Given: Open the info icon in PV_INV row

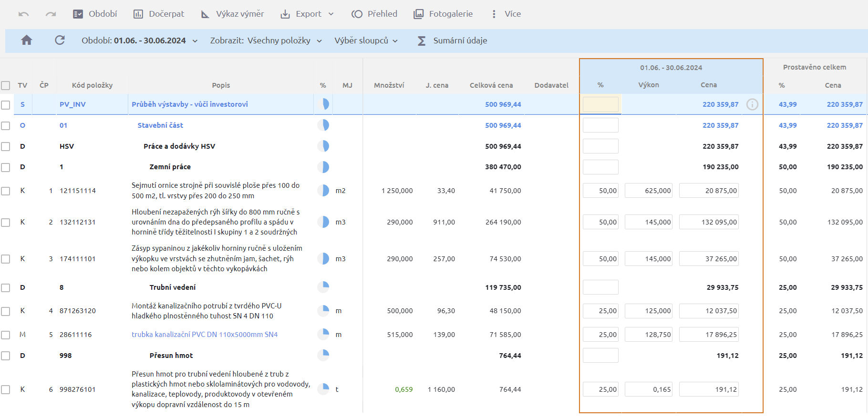Looking at the screenshot, I should [752, 104].
